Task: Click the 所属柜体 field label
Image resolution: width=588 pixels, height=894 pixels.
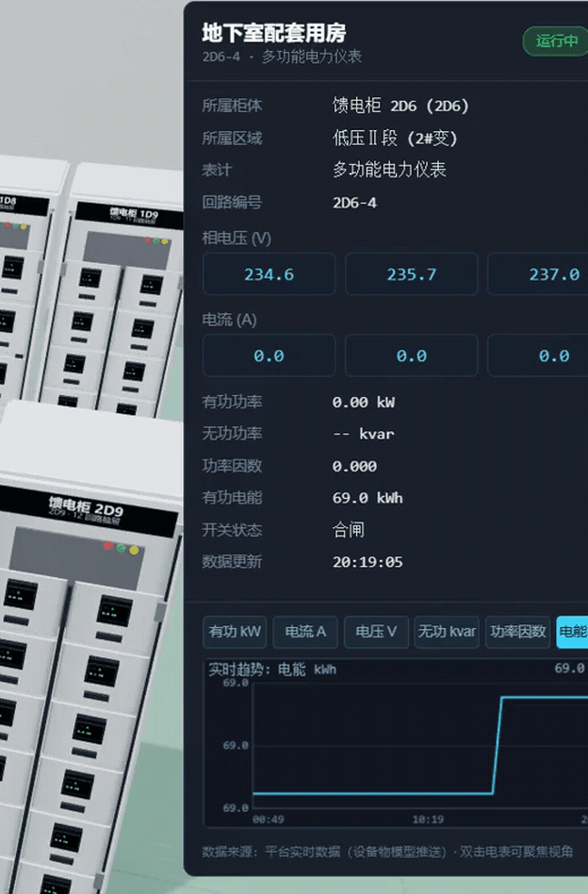Action: (x=232, y=106)
